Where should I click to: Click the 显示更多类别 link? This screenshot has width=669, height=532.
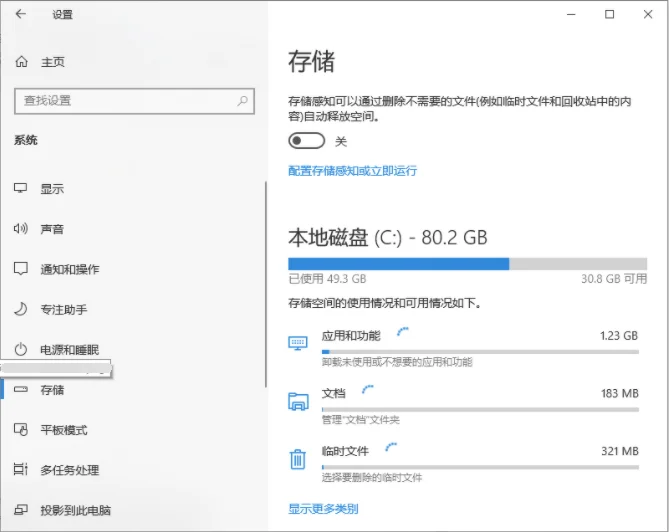point(323,509)
